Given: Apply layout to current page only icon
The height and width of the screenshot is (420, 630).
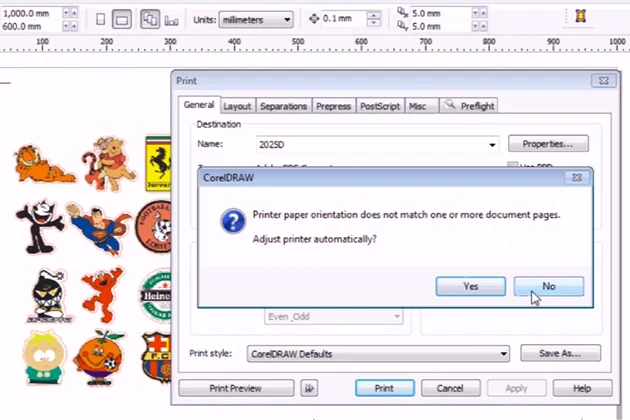Looking at the screenshot, I should pos(171,20).
